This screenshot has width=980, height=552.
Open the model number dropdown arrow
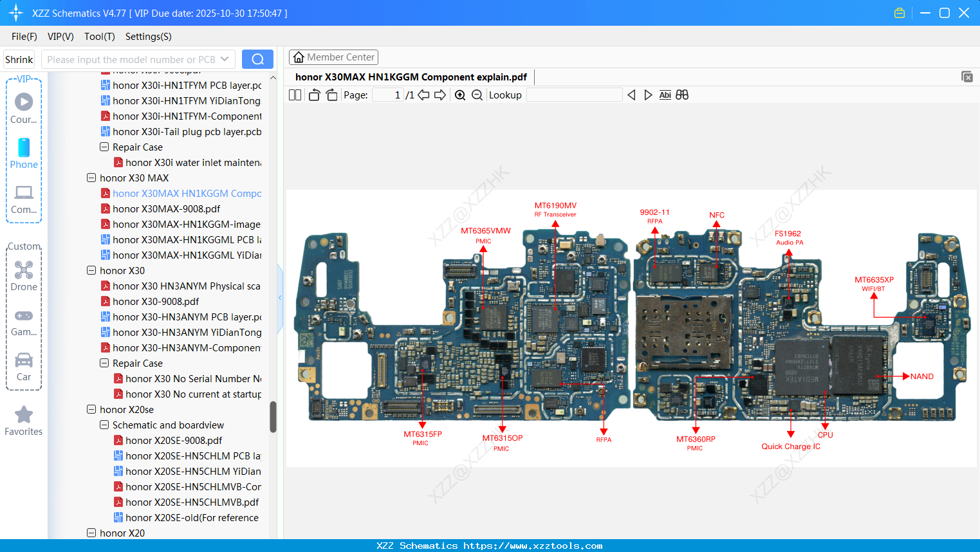(x=225, y=59)
